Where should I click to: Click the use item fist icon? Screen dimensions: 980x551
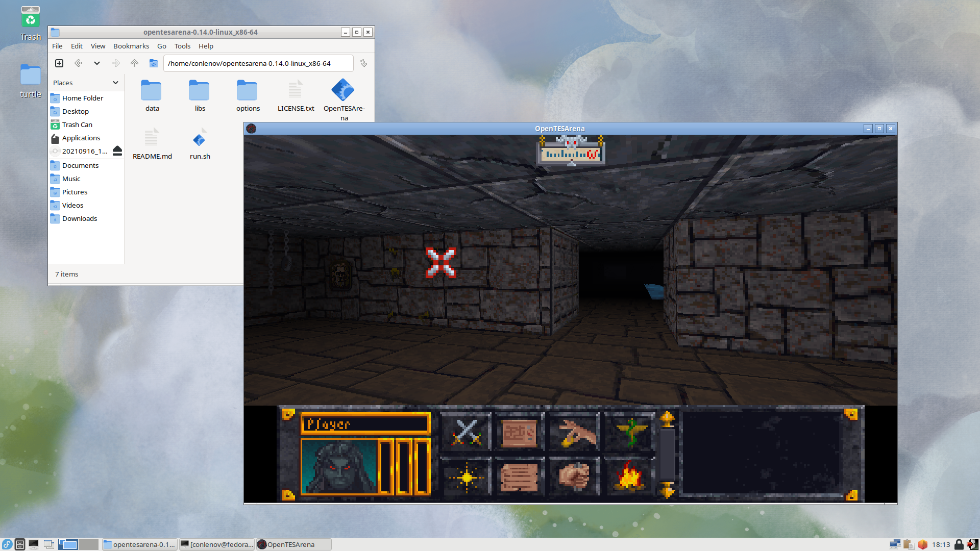tap(574, 477)
